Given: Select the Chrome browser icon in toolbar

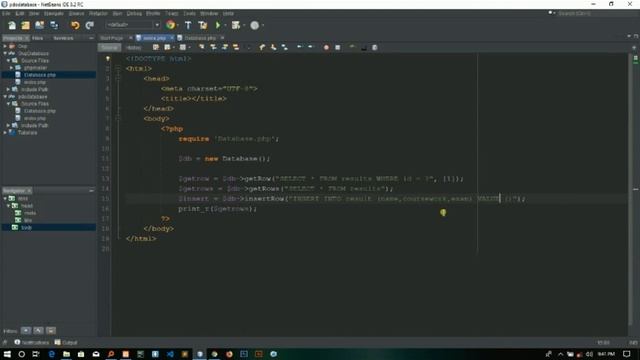Looking at the screenshot, I should click(x=170, y=25).
